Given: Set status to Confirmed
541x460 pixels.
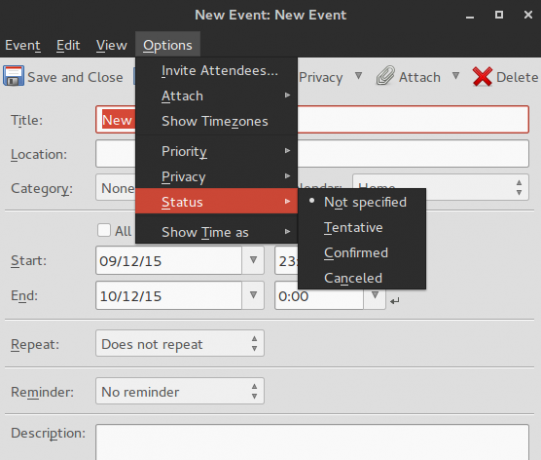Looking at the screenshot, I should coord(362,253).
